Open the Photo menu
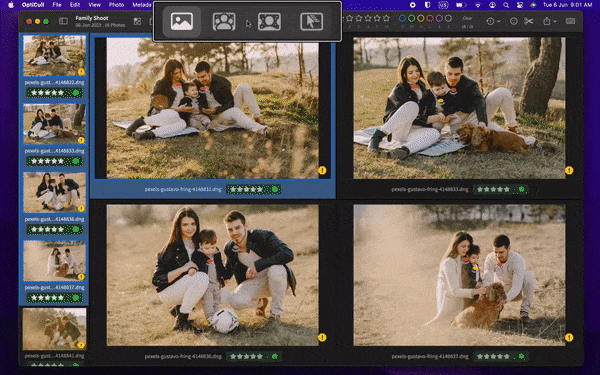 click(116, 5)
